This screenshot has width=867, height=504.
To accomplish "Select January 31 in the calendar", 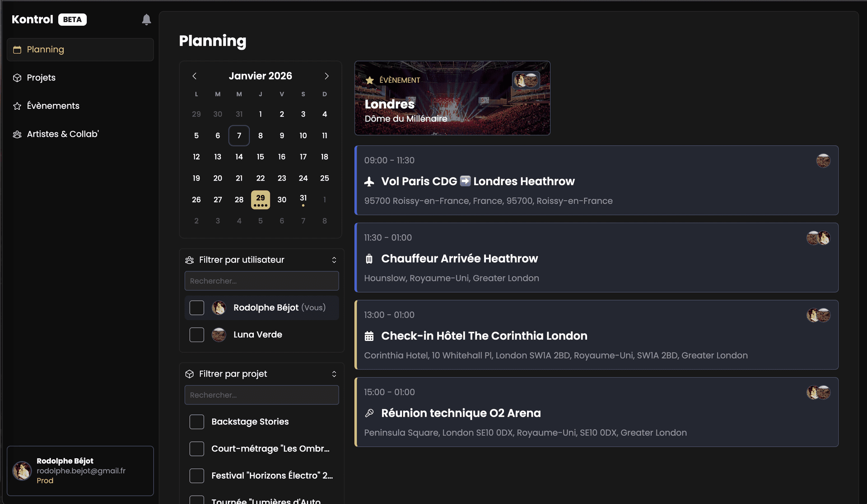I will coord(303,199).
